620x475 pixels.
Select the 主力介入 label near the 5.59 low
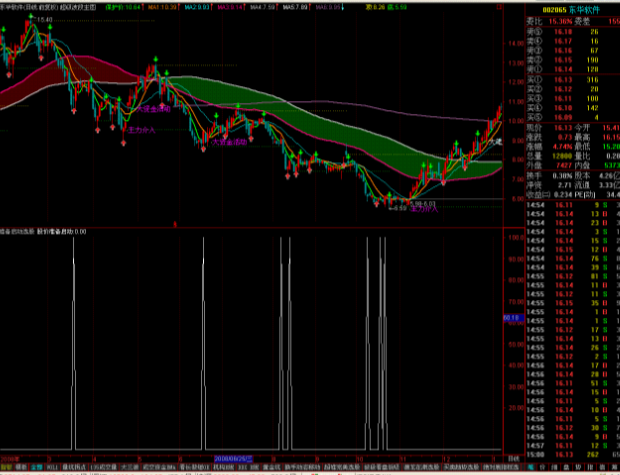[x=425, y=209]
